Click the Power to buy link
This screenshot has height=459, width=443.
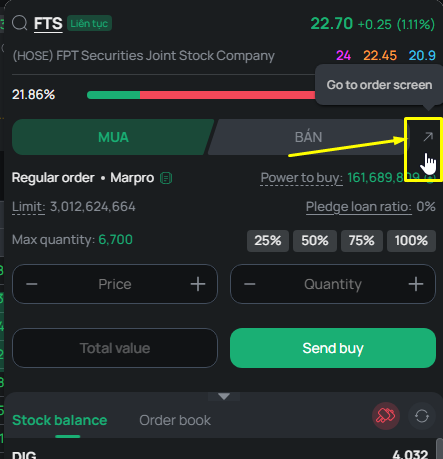pos(301,178)
